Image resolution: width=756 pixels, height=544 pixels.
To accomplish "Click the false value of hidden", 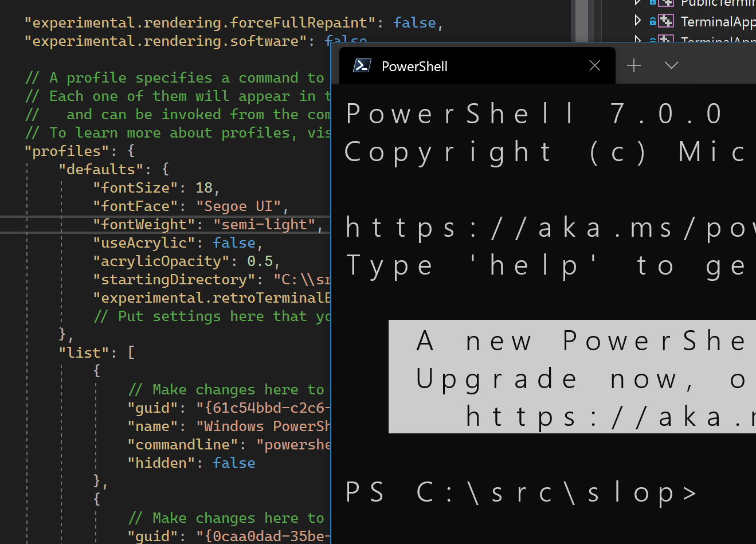I will [234, 463].
